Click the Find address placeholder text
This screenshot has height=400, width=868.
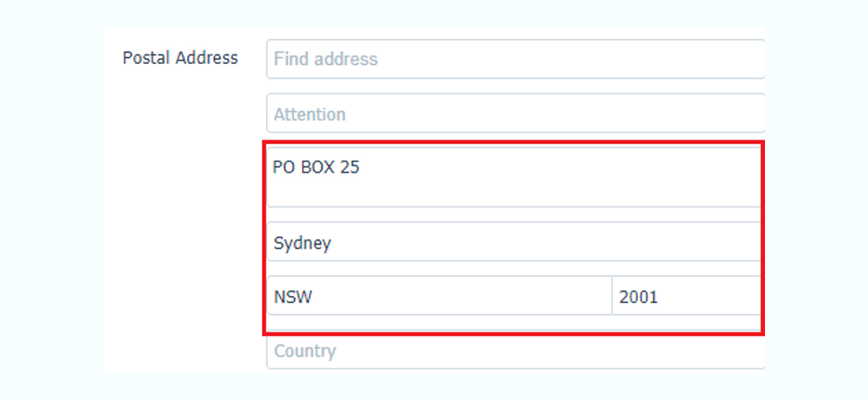point(326,59)
